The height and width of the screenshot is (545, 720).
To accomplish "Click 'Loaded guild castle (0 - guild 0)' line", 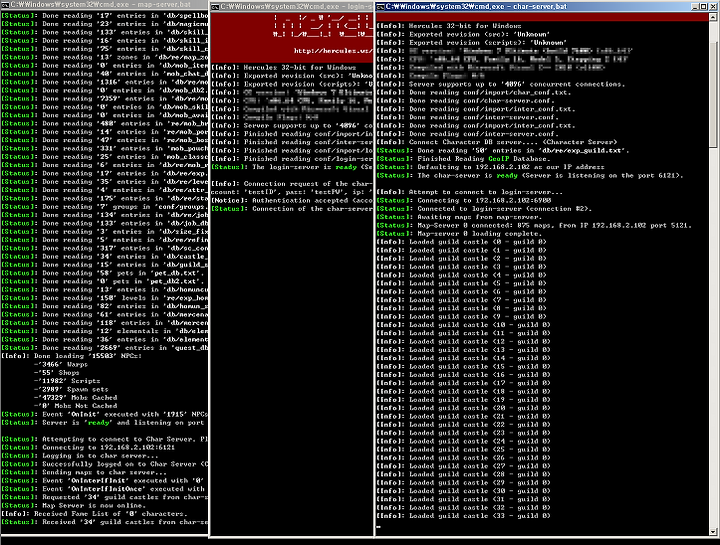I will 461,242.
